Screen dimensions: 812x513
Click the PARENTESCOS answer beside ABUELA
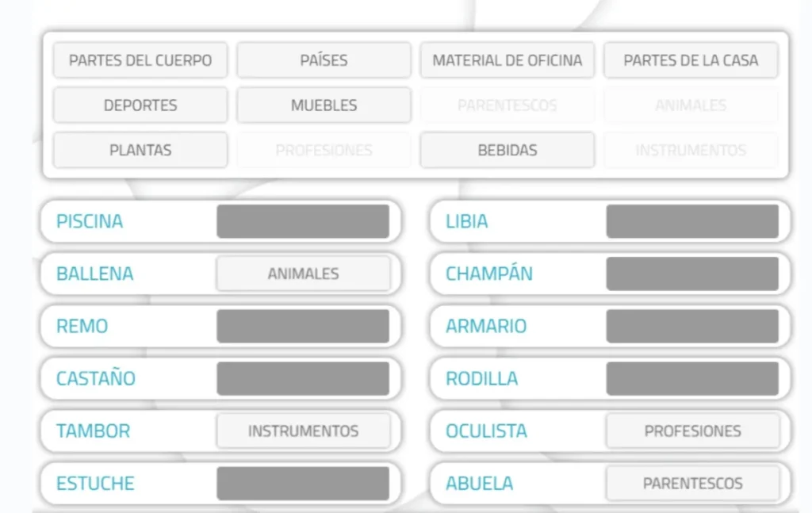[x=693, y=483]
